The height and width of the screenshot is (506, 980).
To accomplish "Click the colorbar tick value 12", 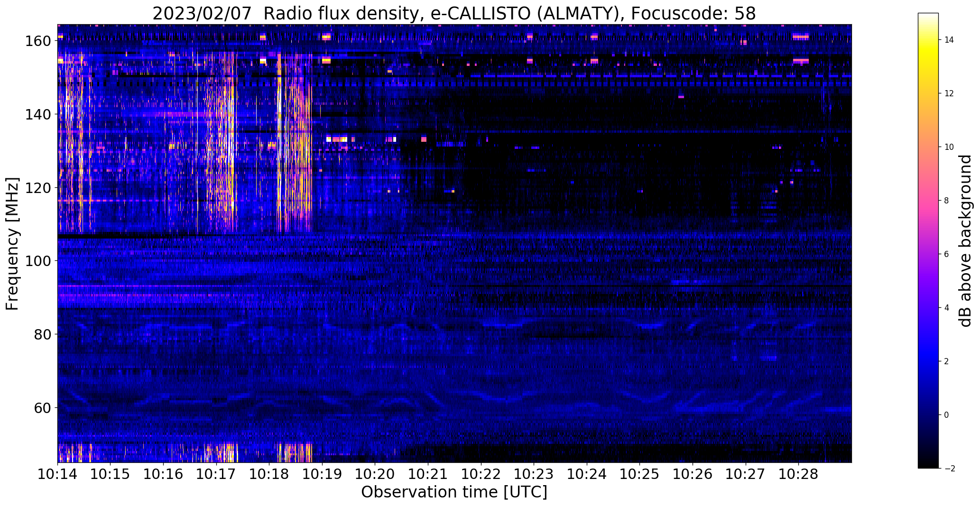I will [949, 93].
